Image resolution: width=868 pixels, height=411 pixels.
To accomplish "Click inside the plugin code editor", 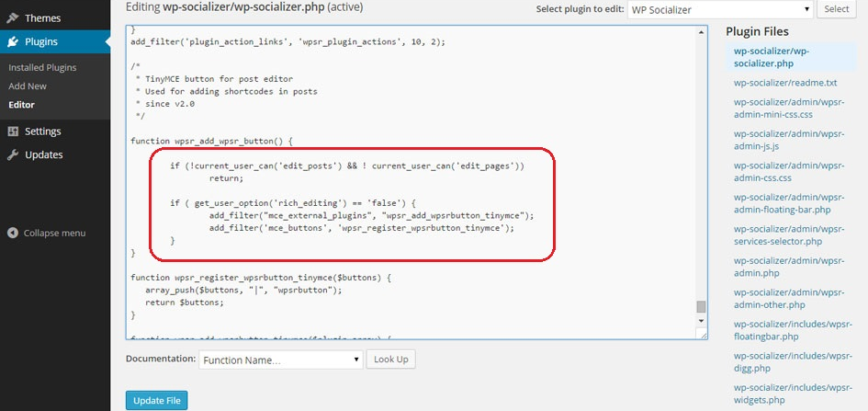I will [x=411, y=182].
